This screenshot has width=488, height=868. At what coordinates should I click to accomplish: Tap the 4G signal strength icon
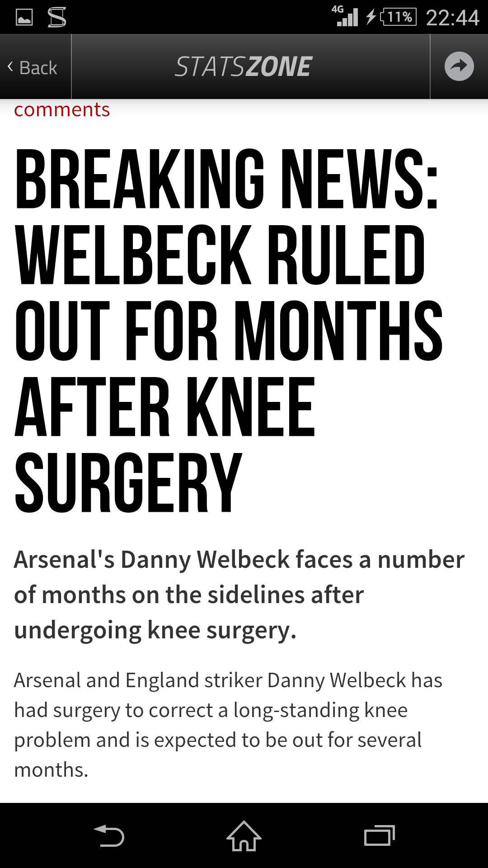(345, 16)
